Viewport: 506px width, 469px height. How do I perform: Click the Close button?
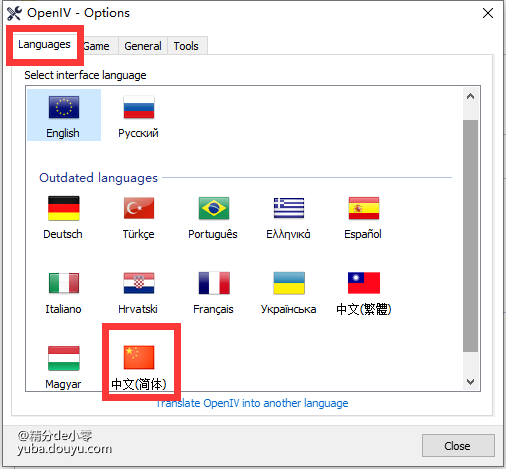pyautogui.click(x=458, y=446)
